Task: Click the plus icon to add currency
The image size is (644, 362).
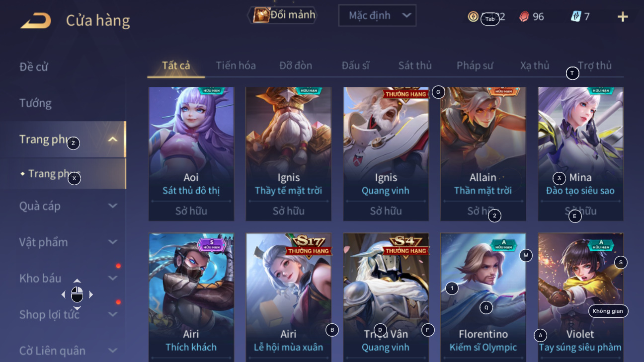Action: tap(623, 17)
